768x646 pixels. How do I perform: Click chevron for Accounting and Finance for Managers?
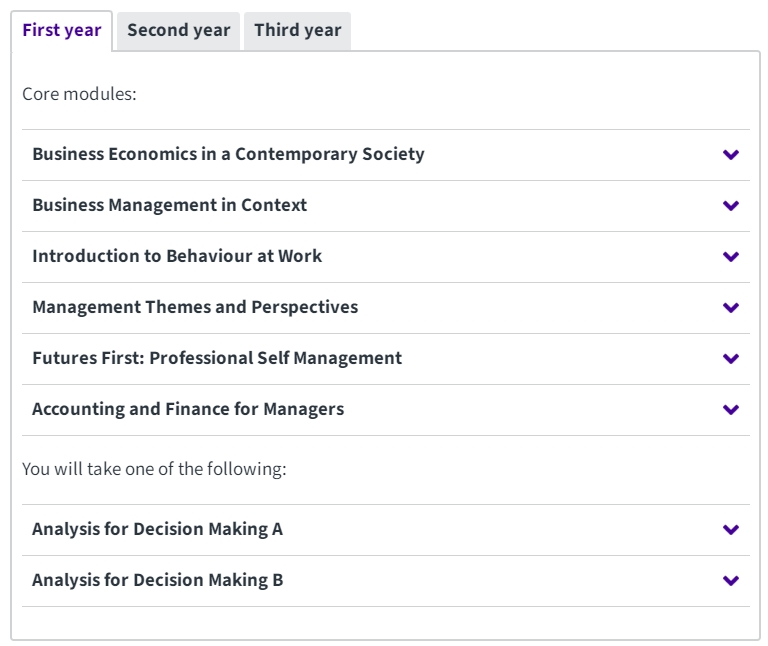coord(731,410)
